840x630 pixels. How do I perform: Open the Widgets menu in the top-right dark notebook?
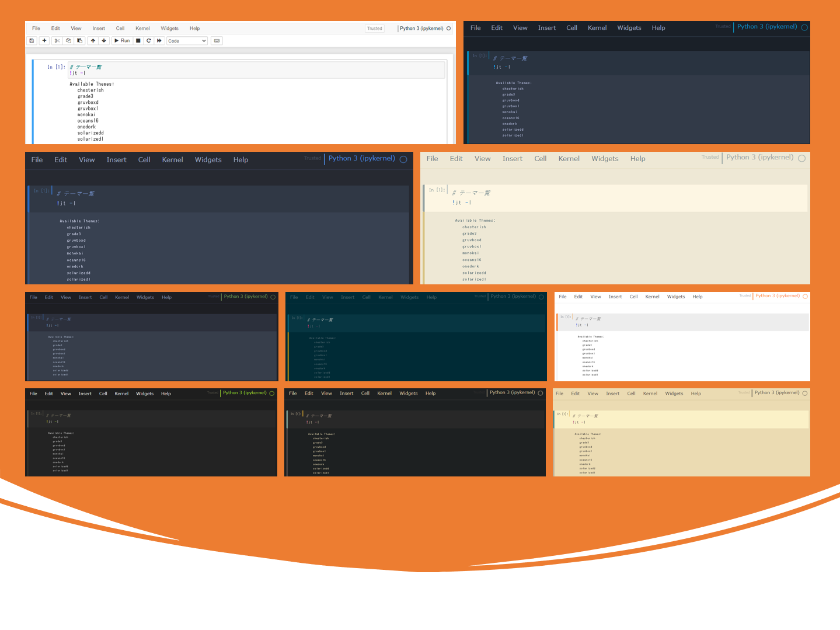629,28
